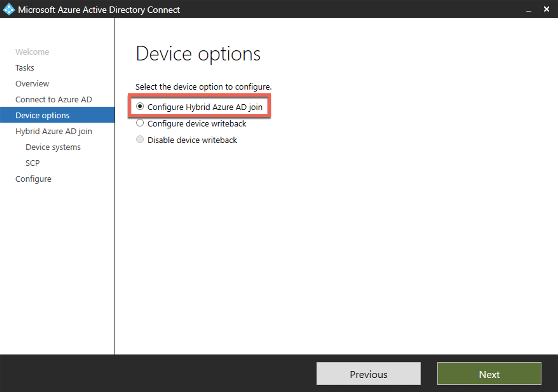Select Device options in sidebar
The height and width of the screenshot is (392, 558).
click(x=57, y=115)
